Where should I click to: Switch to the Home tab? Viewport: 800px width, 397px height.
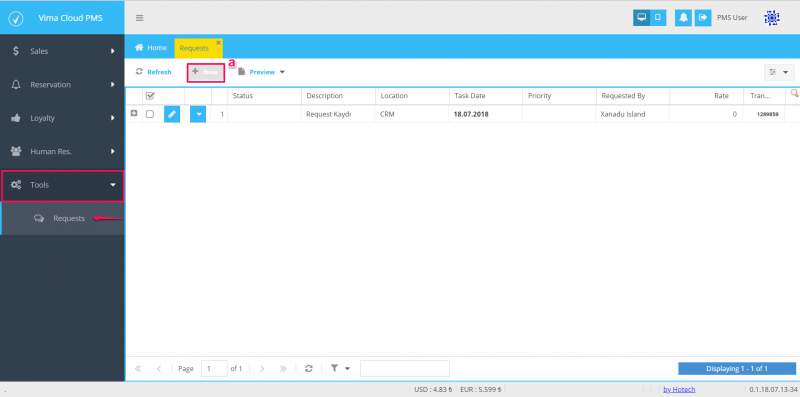coord(151,47)
